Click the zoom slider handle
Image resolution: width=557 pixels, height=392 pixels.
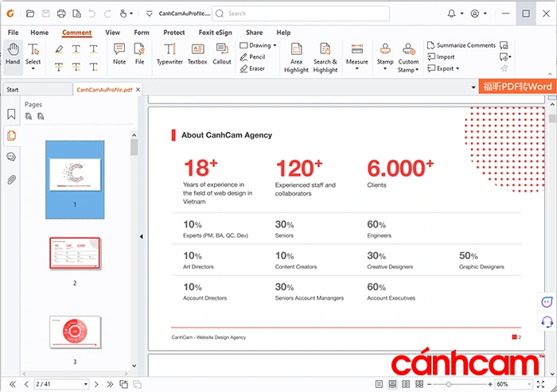pos(449,384)
